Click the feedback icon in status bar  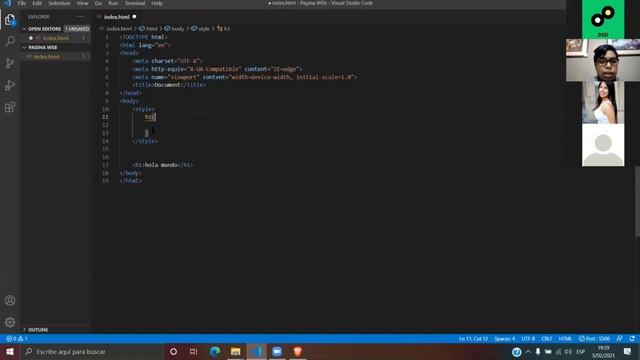(x=620, y=339)
